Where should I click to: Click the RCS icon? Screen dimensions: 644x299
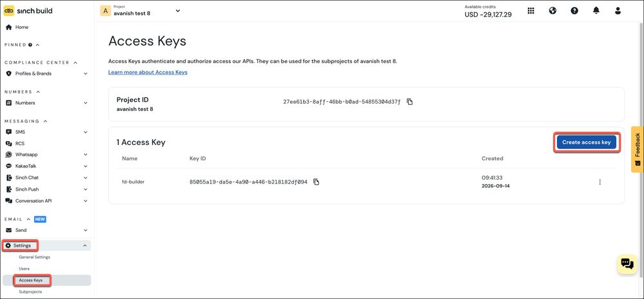[8, 143]
